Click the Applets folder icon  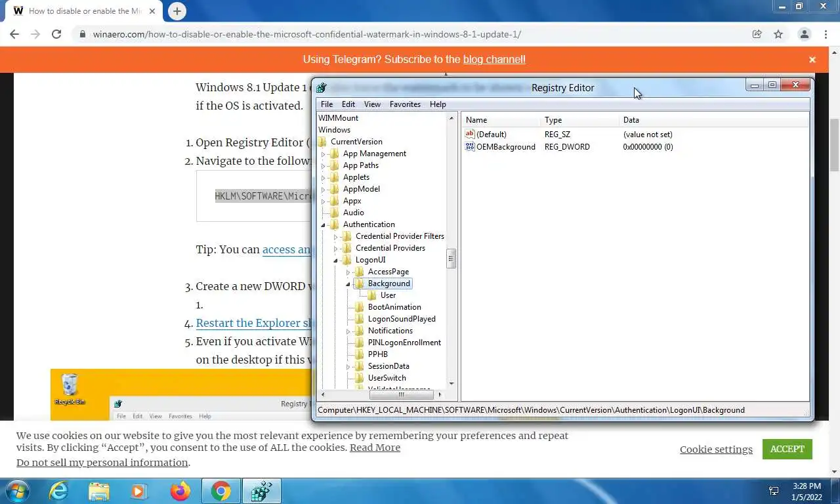click(335, 177)
